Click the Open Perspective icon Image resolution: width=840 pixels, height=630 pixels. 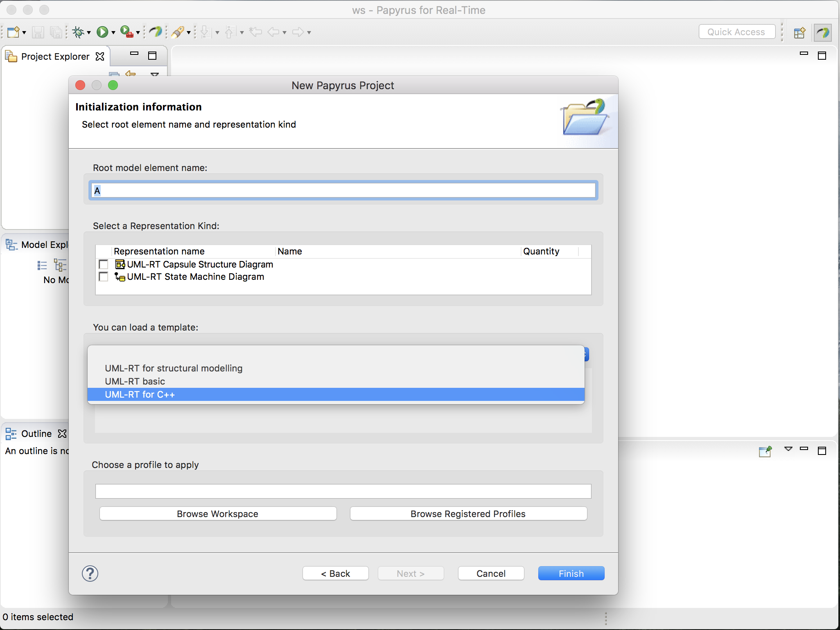click(x=799, y=32)
